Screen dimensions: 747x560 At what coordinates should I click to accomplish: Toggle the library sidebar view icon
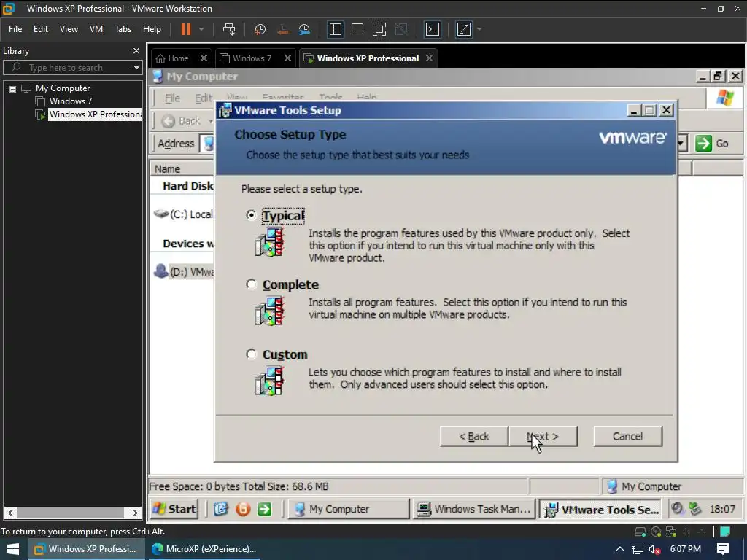click(336, 29)
